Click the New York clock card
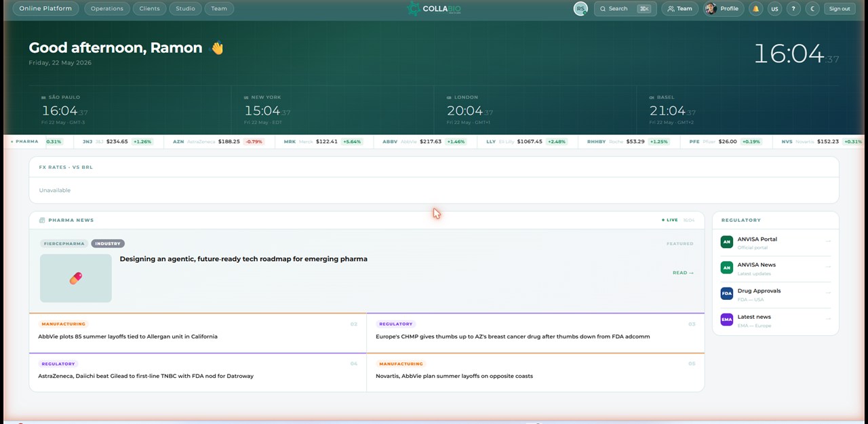Viewport: 868px width, 424px height. click(332, 110)
